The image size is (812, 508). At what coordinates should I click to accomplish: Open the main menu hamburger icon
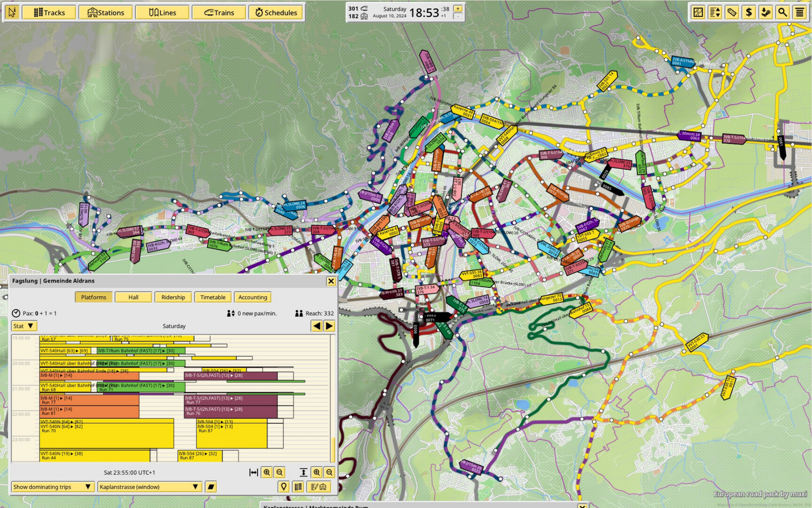coord(799,12)
